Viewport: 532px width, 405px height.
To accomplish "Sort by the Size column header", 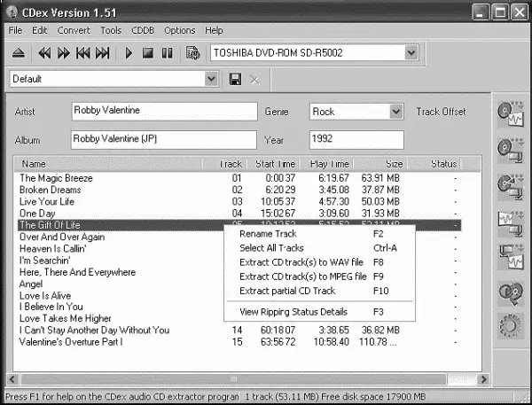I will click(x=380, y=164).
